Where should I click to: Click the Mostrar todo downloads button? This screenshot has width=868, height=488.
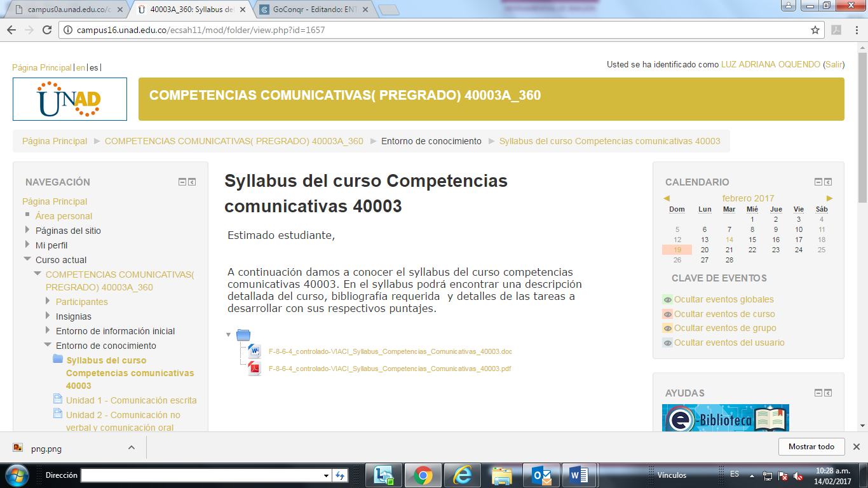(x=811, y=447)
